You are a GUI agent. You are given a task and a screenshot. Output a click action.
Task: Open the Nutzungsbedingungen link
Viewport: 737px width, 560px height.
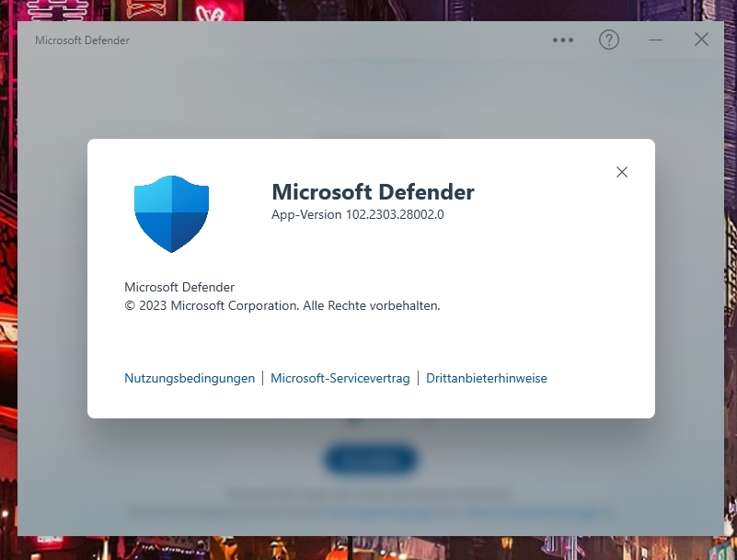click(190, 378)
